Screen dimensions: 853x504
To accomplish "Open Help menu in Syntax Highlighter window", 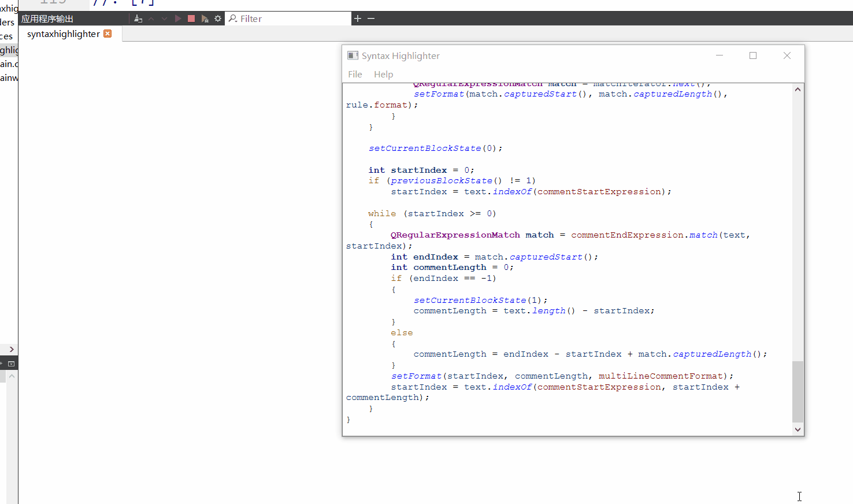I will click(383, 74).
